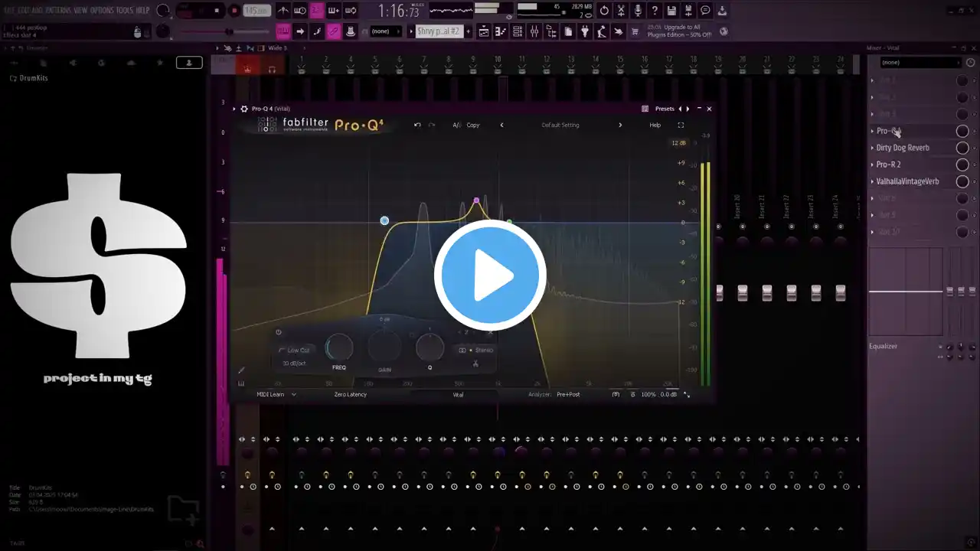Open the 12 dB display range menu

coord(678,143)
